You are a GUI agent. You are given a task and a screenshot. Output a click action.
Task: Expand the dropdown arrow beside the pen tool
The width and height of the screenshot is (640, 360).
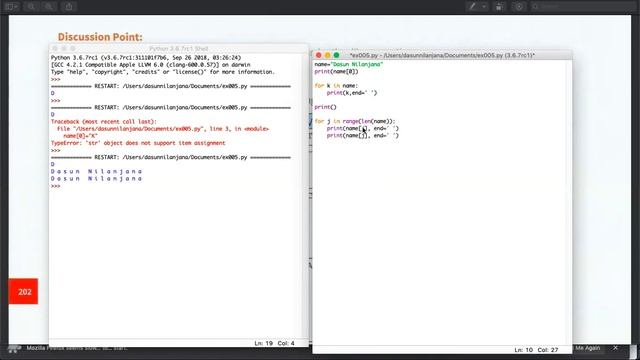[x=484, y=7]
